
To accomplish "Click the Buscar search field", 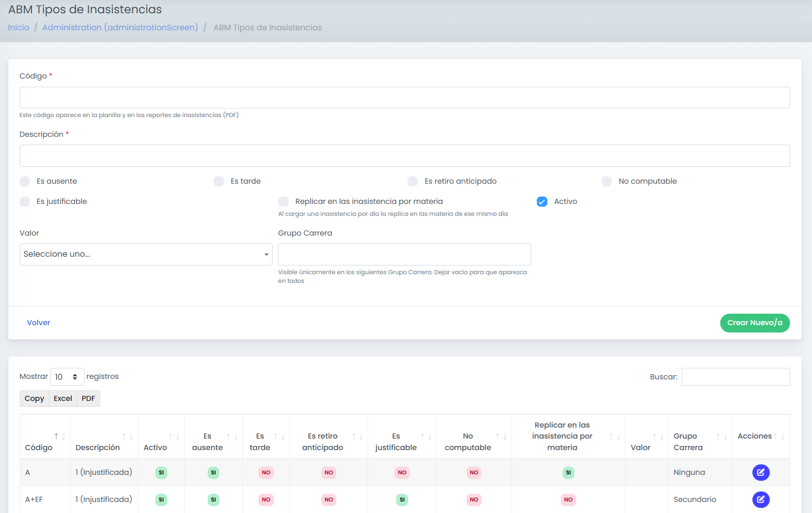I will 735,377.
